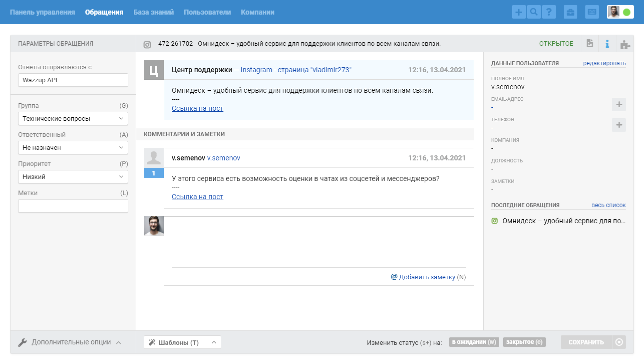Click the Параметры обращения header
Viewport: 644px width, 364px height.
tap(56, 43)
